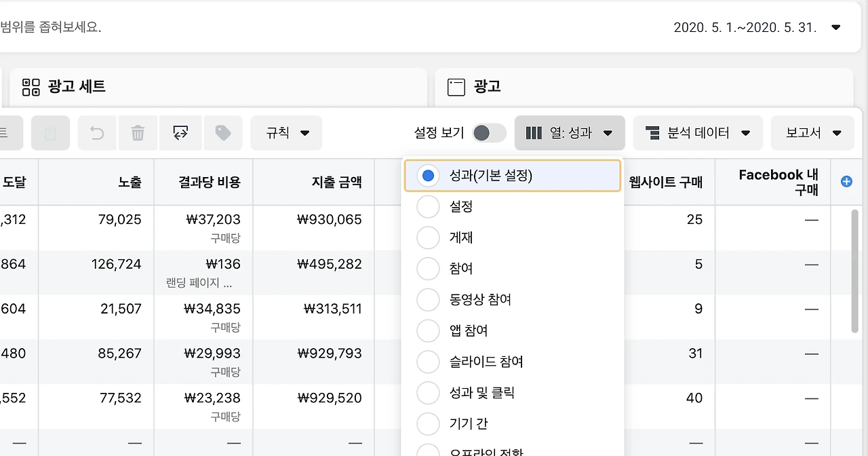This screenshot has width=868, height=456.
Task: Open the date range 2020. 5. 1.~2020. 5. 31. picker
Action: point(757,28)
